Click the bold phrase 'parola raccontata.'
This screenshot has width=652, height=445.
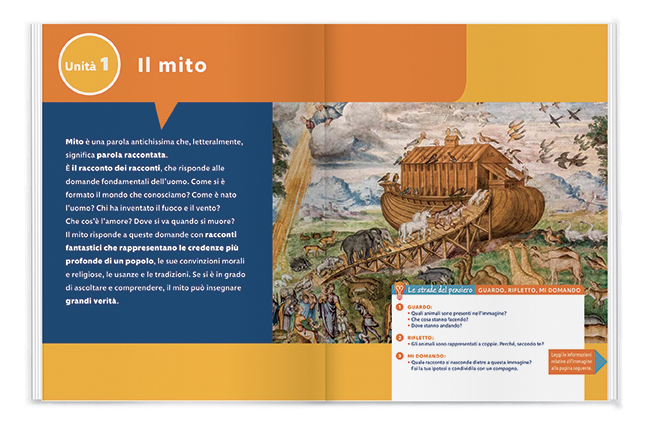132,155
